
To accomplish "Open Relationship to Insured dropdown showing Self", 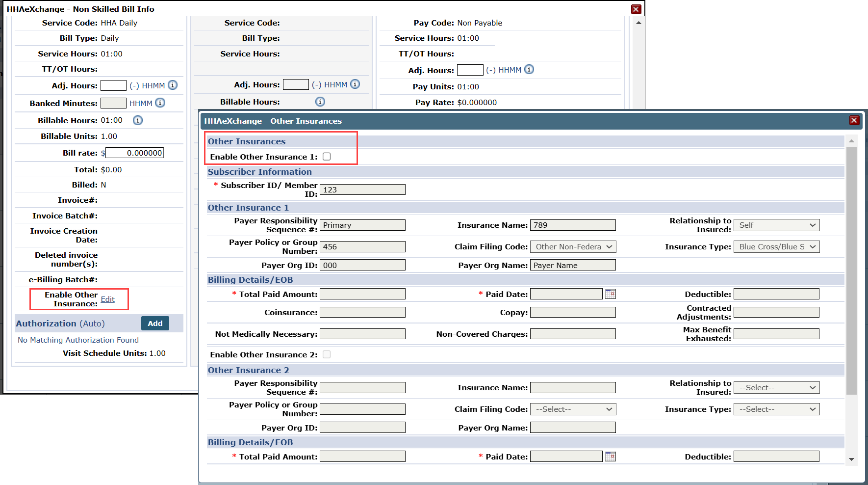I will (777, 225).
